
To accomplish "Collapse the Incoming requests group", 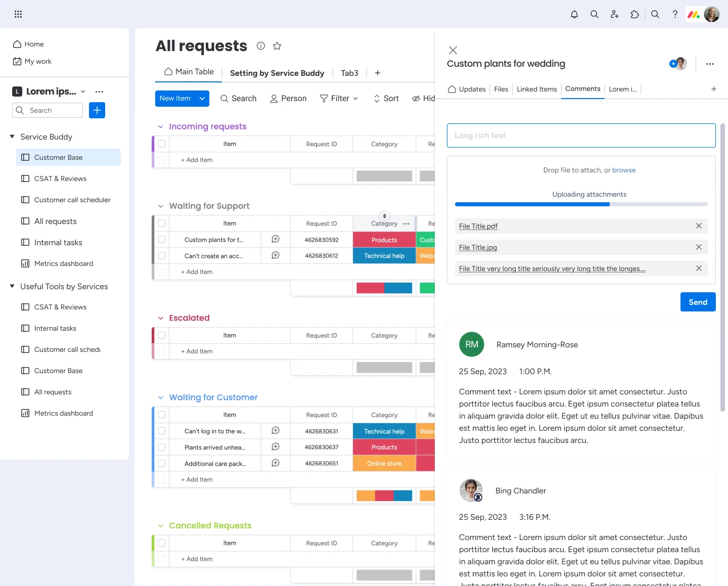I will (x=161, y=127).
